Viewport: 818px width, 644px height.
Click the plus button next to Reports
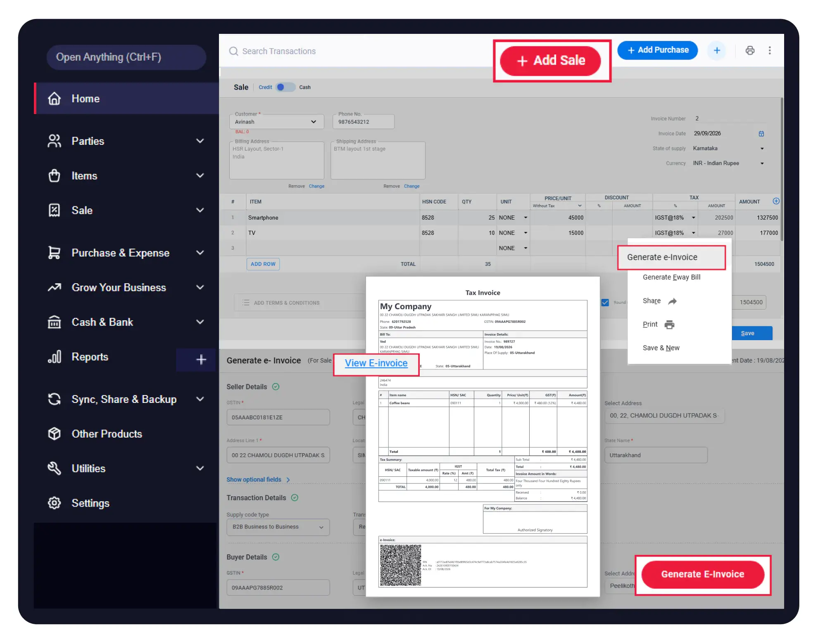[201, 360]
